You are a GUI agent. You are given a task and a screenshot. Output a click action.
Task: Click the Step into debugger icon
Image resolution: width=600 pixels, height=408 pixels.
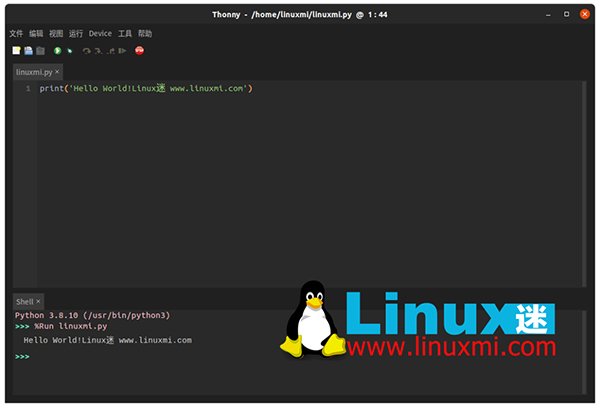tap(99, 51)
